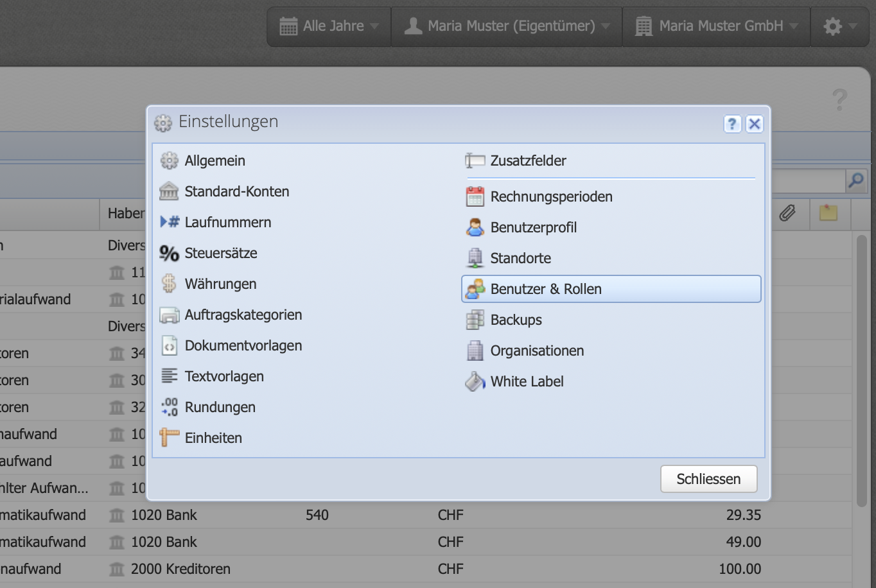Open Rundungen settings
The image size is (876, 588).
tap(220, 407)
